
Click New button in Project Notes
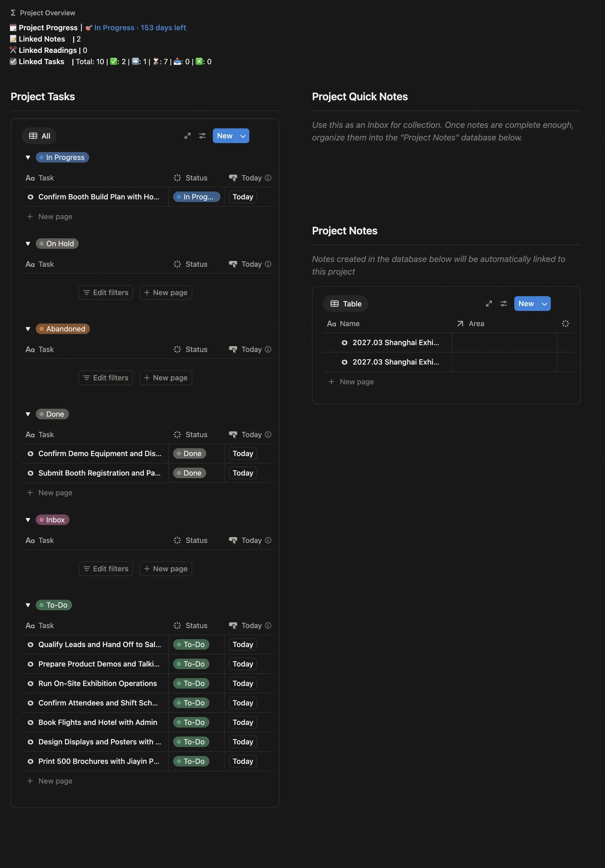[x=526, y=304]
